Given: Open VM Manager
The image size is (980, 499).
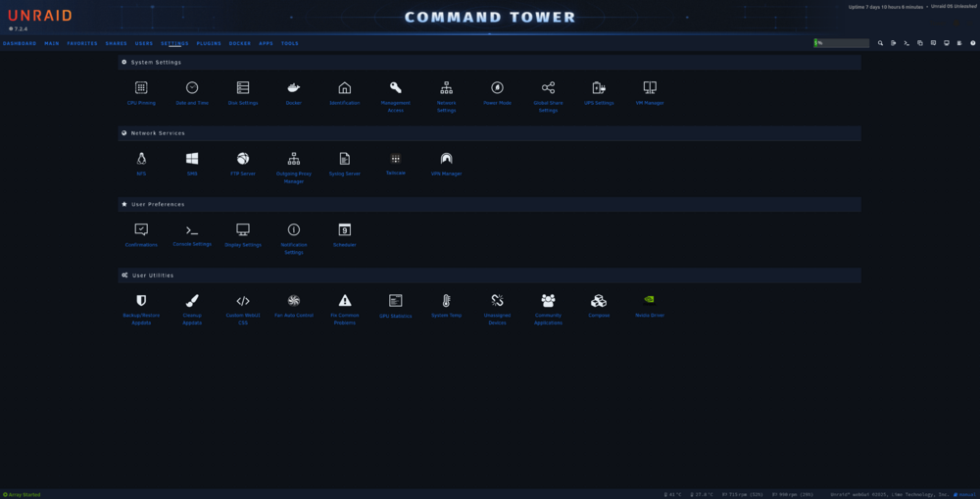Looking at the screenshot, I should coord(650,92).
